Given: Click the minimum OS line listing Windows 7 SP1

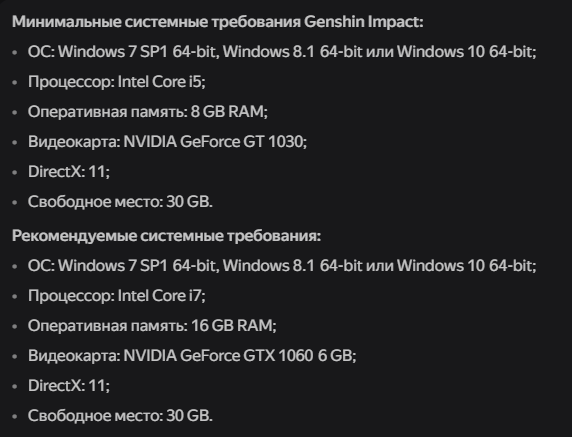Looking at the screenshot, I should (282, 52).
